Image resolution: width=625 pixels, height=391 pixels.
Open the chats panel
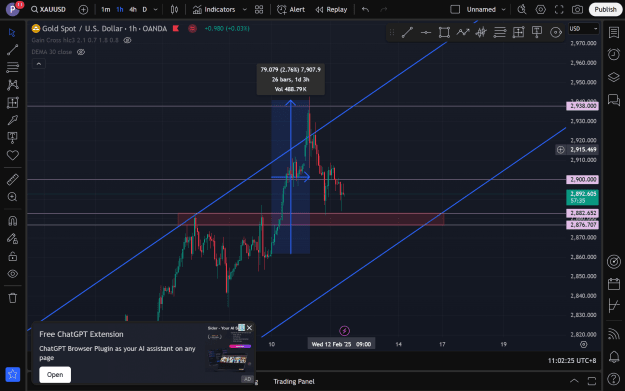(x=614, y=100)
